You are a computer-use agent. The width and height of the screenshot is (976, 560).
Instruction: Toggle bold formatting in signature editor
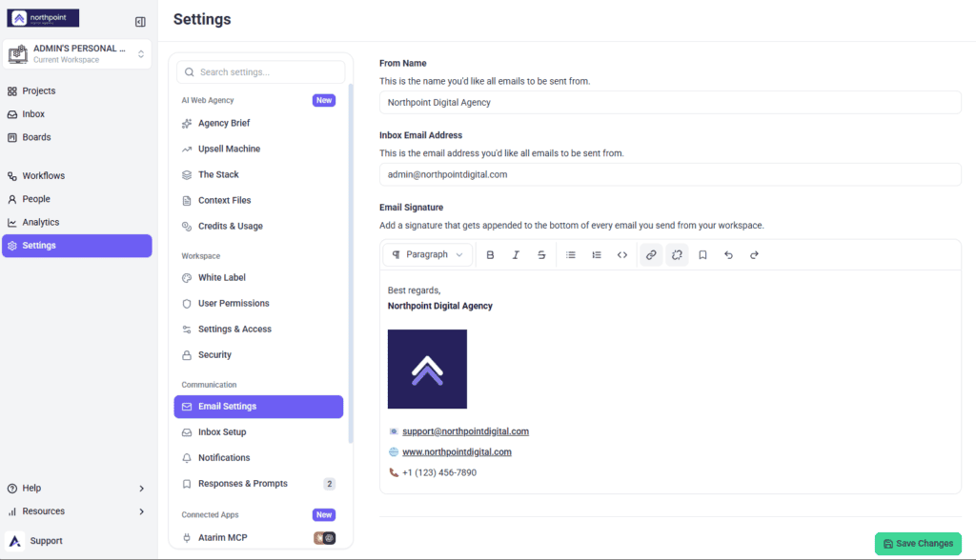tap(490, 255)
